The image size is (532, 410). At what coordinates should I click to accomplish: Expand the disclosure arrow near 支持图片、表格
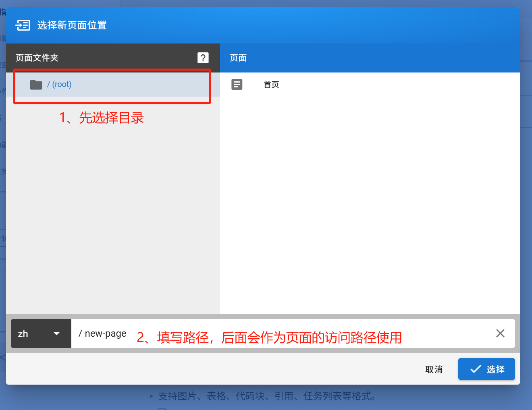point(151,396)
